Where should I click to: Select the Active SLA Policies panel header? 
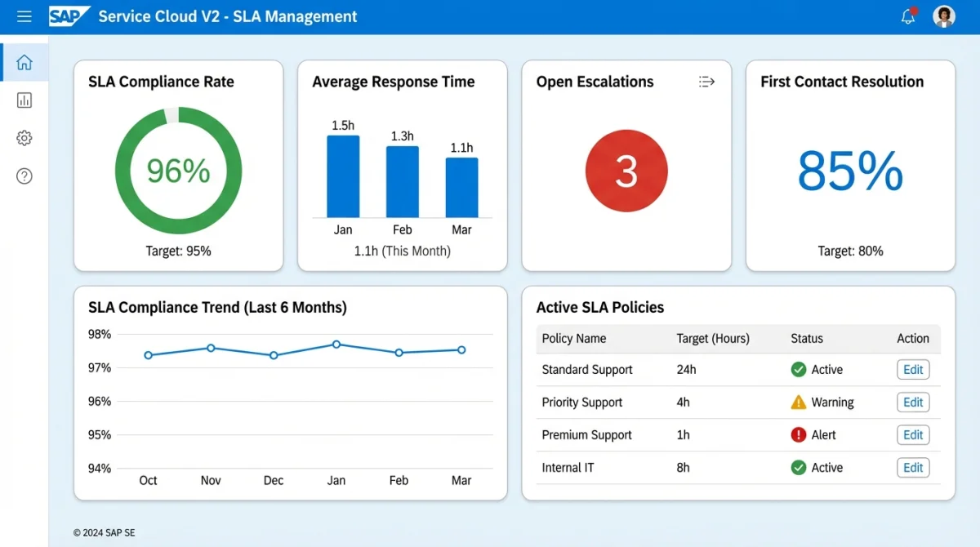coord(600,307)
